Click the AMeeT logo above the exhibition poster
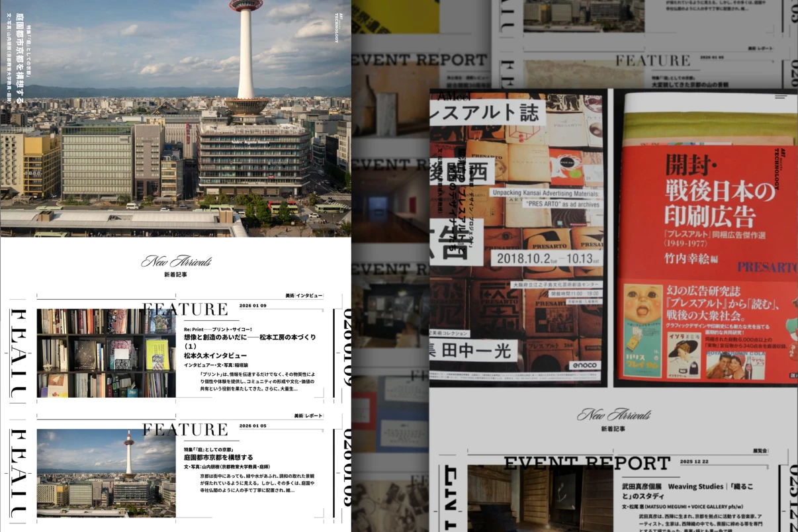Viewport: 798px width, 532px height. [443, 97]
